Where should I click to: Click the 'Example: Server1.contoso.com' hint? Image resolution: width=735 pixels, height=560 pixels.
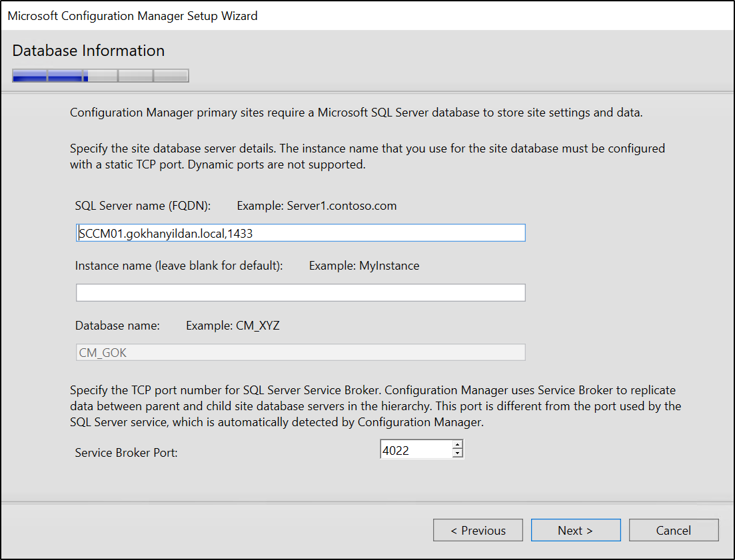pyautogui.click(x=317, y=206)
